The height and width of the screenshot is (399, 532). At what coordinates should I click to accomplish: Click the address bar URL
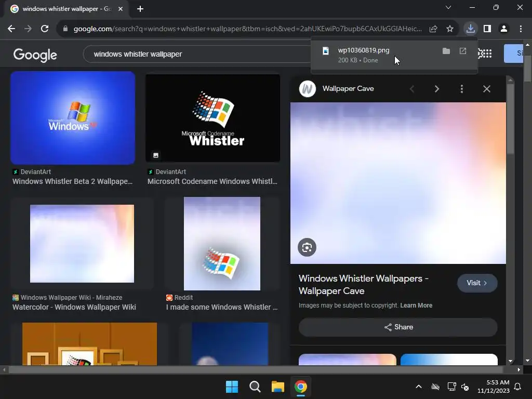pyautogui.click(x=248, y=29)
